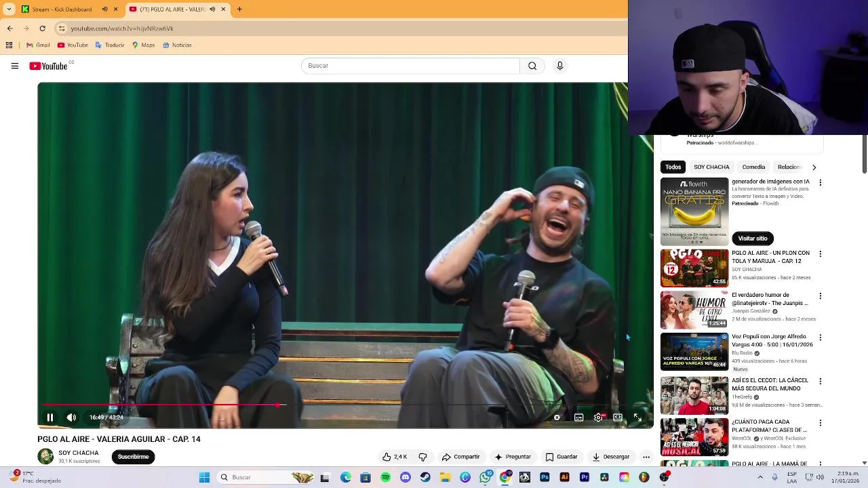Open Maps bookmark

(x=143, y=45)
